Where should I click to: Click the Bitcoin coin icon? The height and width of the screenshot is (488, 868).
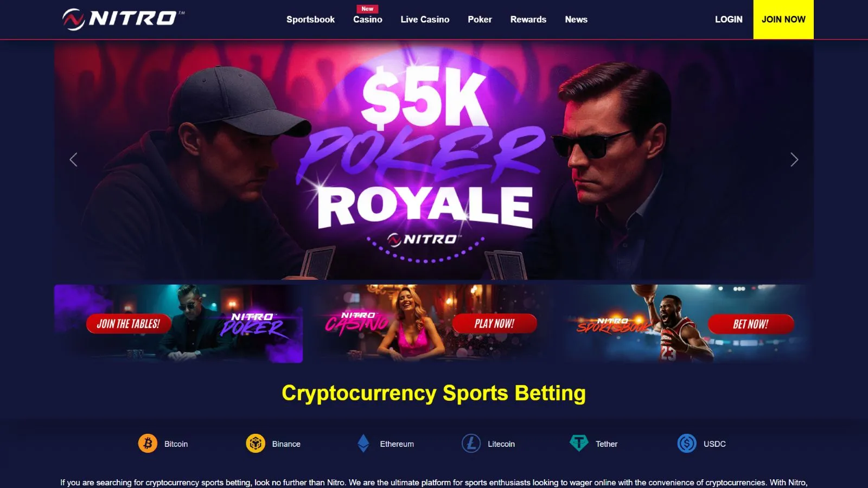pos(148,444)
